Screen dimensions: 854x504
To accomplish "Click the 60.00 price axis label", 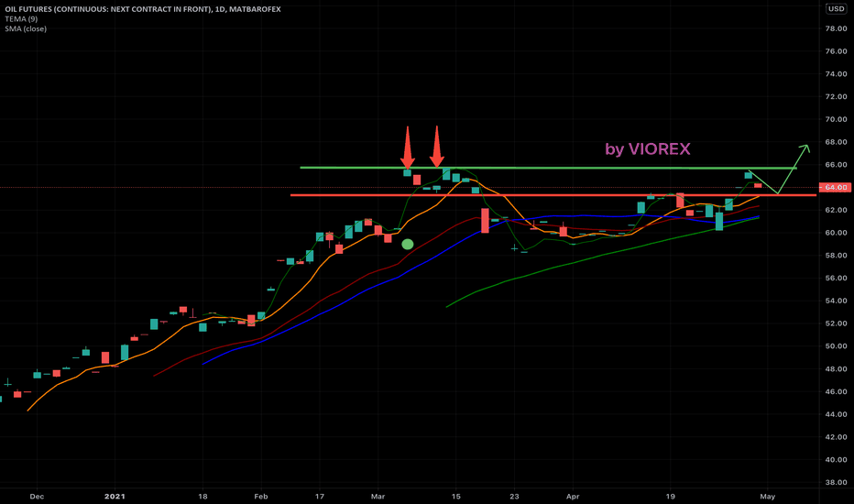I will [x=836, y=233].
